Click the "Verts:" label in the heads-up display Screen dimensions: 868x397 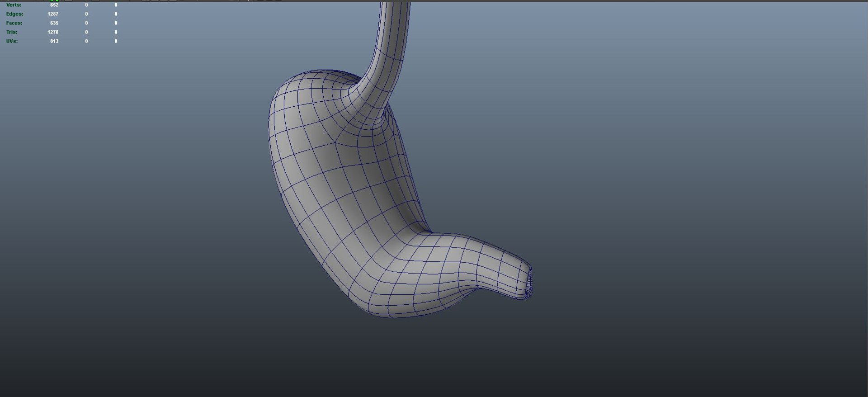coord(14,5)
